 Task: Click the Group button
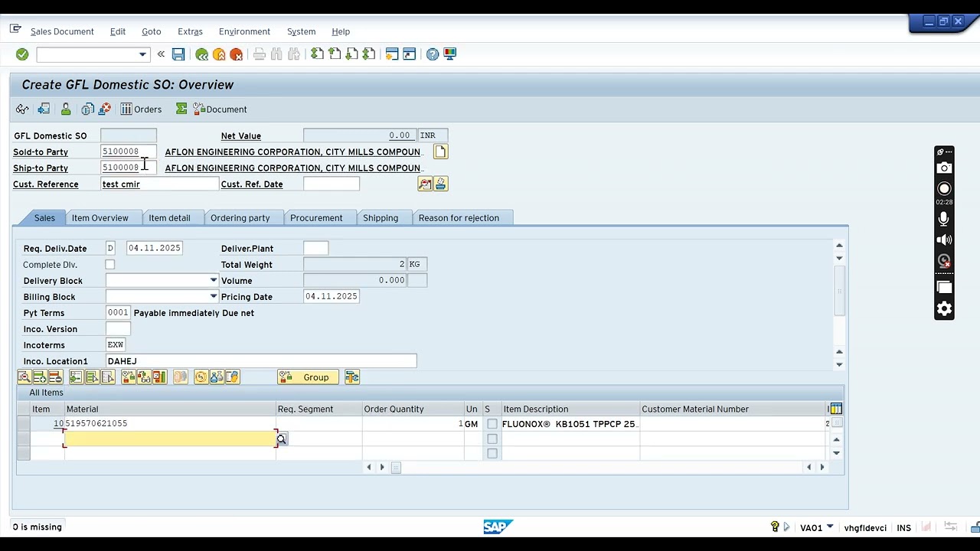tap(308, 377)
